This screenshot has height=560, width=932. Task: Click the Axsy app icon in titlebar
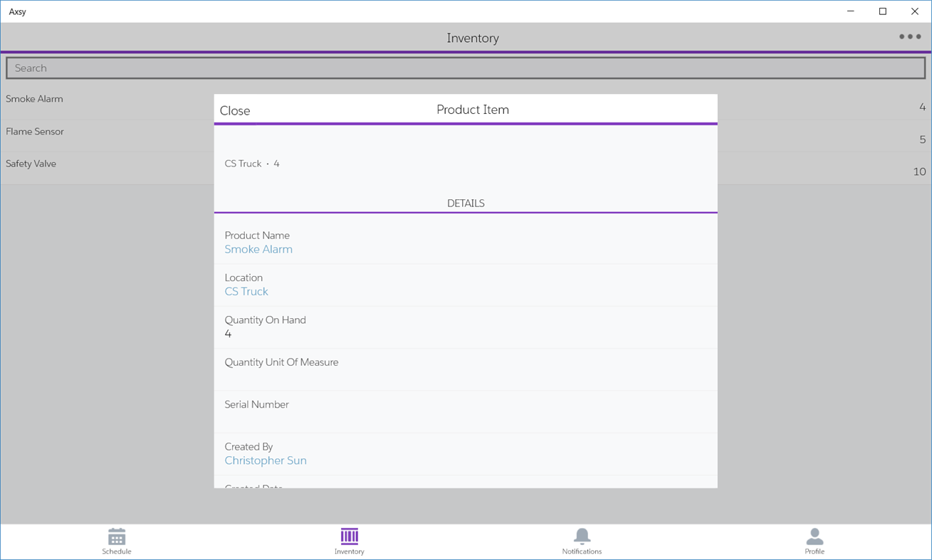17,11
